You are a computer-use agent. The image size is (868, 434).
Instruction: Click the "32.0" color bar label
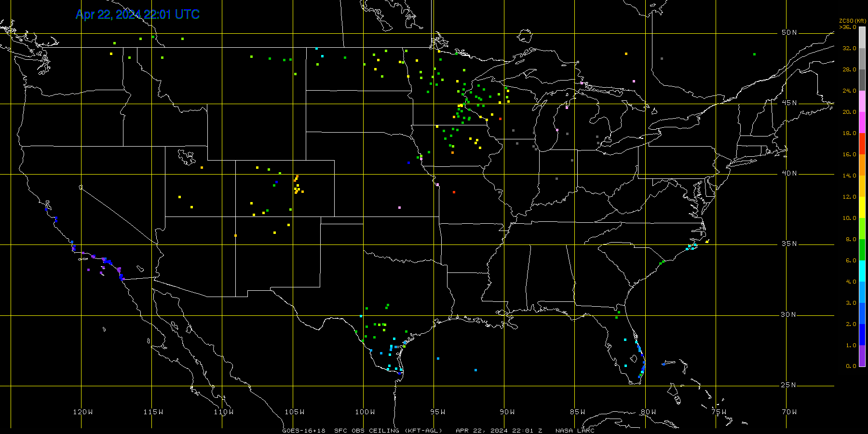tap(850, 48)
